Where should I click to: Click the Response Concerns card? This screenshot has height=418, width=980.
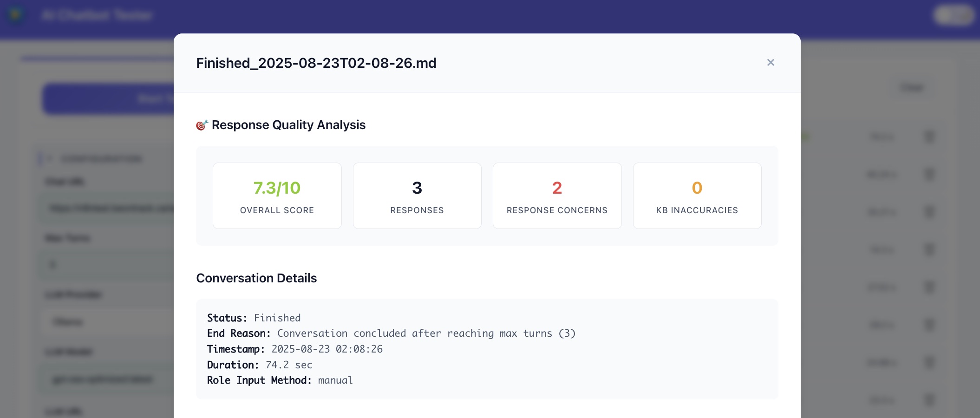click(x=557, y=196)
